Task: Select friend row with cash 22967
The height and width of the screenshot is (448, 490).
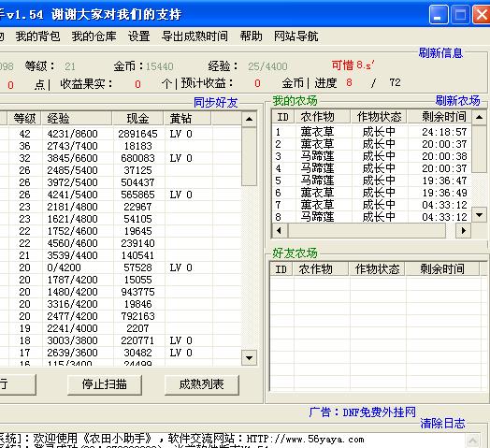Action: click(121, 207)
